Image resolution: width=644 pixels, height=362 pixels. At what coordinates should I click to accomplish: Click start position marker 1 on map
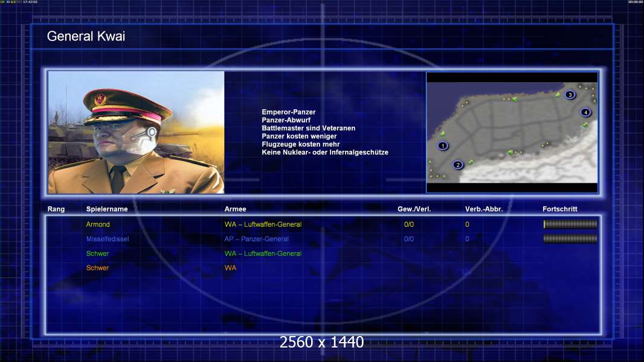(442, 145)
